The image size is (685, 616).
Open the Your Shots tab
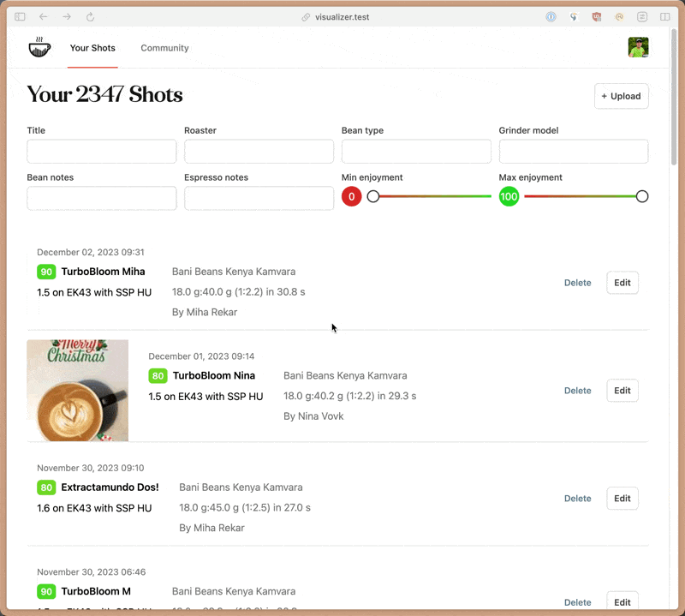click(x=92, y=48)
